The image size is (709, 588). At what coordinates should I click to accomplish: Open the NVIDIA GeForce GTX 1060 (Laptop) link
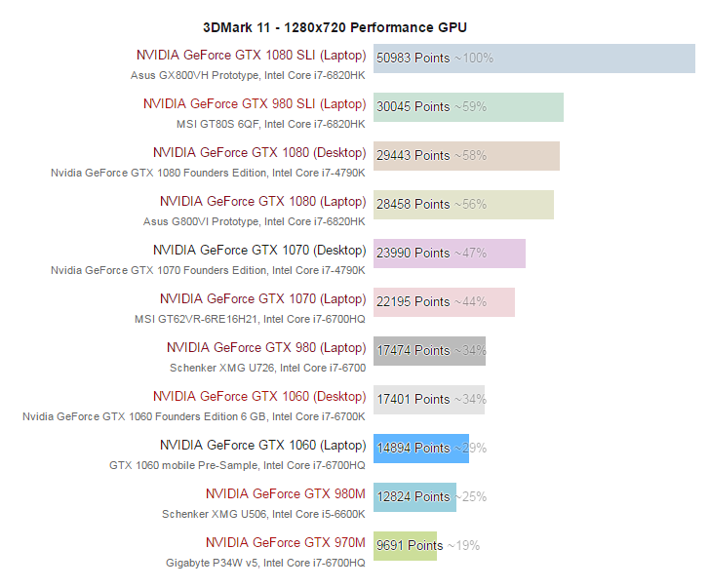pyautogui.click(x=262, y=446)
